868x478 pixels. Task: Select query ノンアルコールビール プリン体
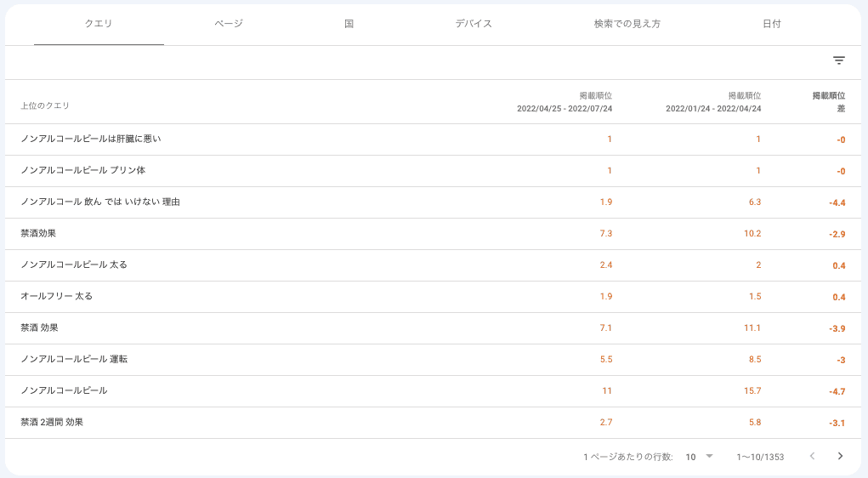point(83,171)
